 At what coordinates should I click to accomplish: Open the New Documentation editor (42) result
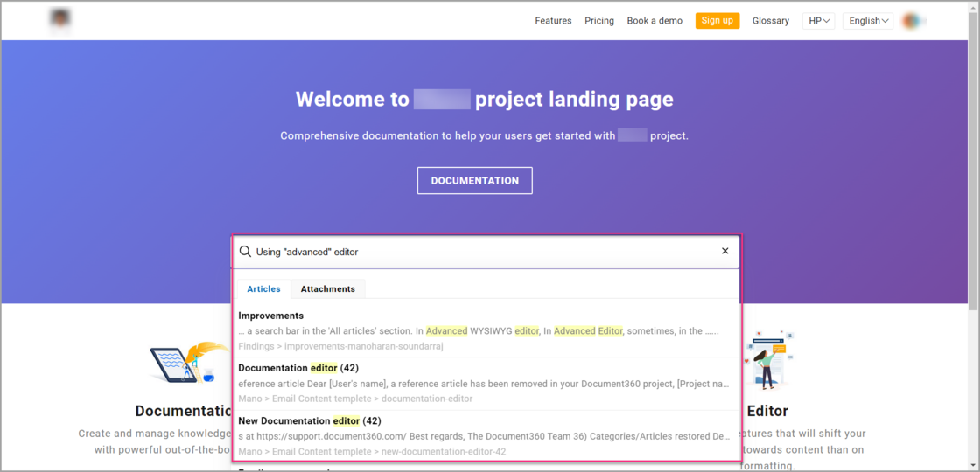309,421
